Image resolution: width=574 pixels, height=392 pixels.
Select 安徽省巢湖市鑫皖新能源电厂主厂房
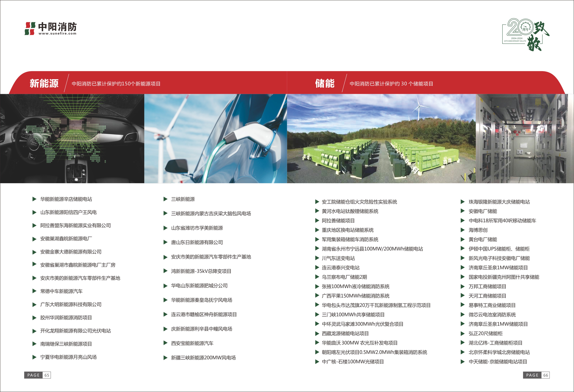pos(78,265)
